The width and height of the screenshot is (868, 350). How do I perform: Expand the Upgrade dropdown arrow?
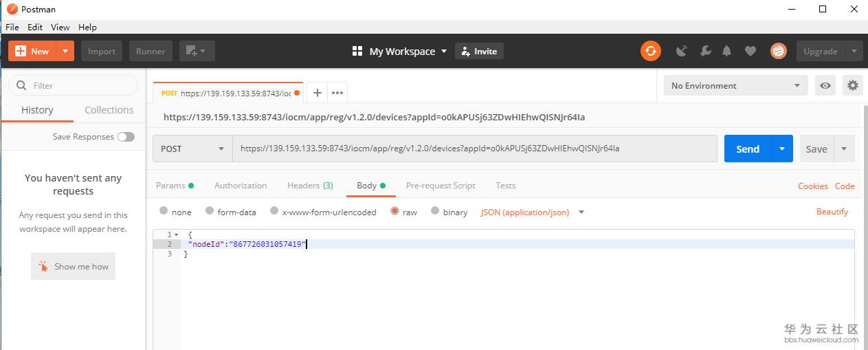click(x=854, y=51)
